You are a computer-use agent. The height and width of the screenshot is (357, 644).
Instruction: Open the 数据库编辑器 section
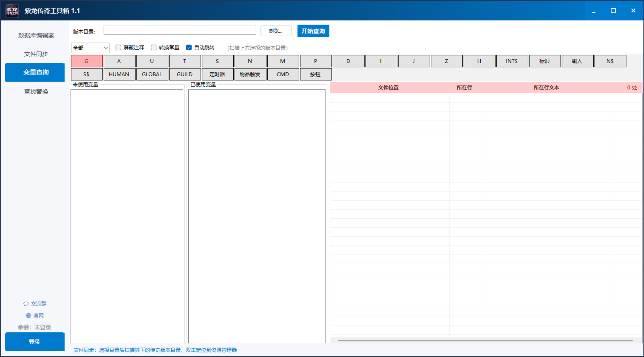point(36,35)
